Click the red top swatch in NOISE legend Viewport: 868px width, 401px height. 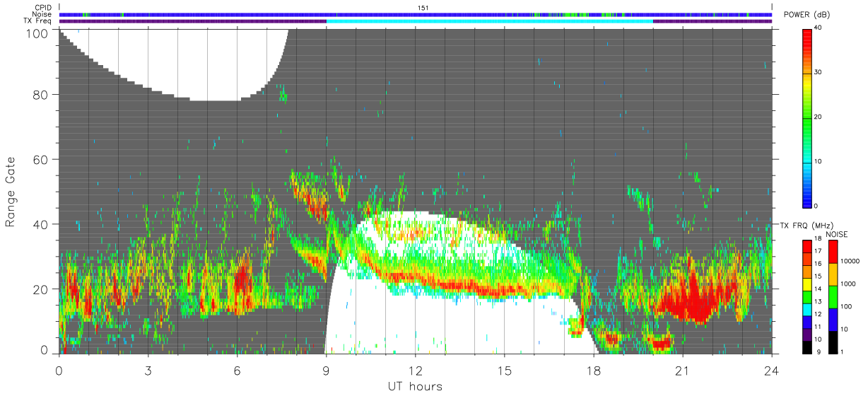point(834,252)
